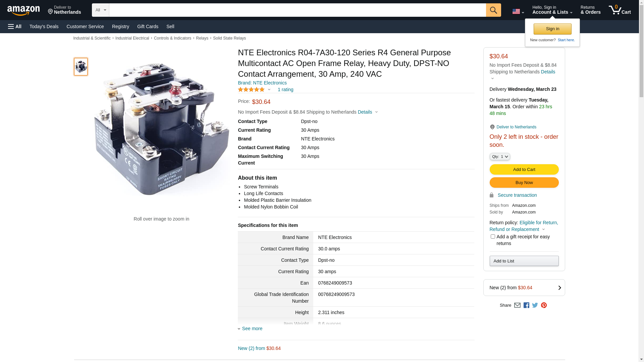Select the relay product thumbnail
The width and height of the screenshot is (644, 362).
[81, 66]
